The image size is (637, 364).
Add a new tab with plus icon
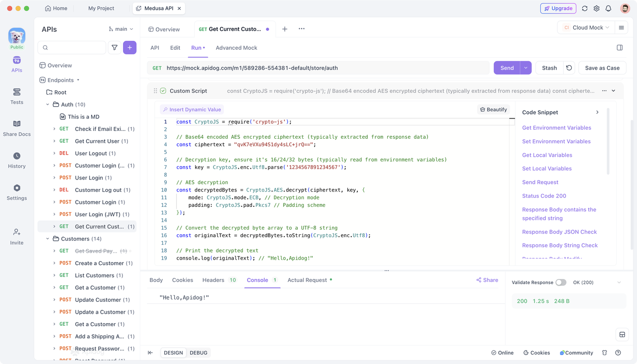point(285,29)
